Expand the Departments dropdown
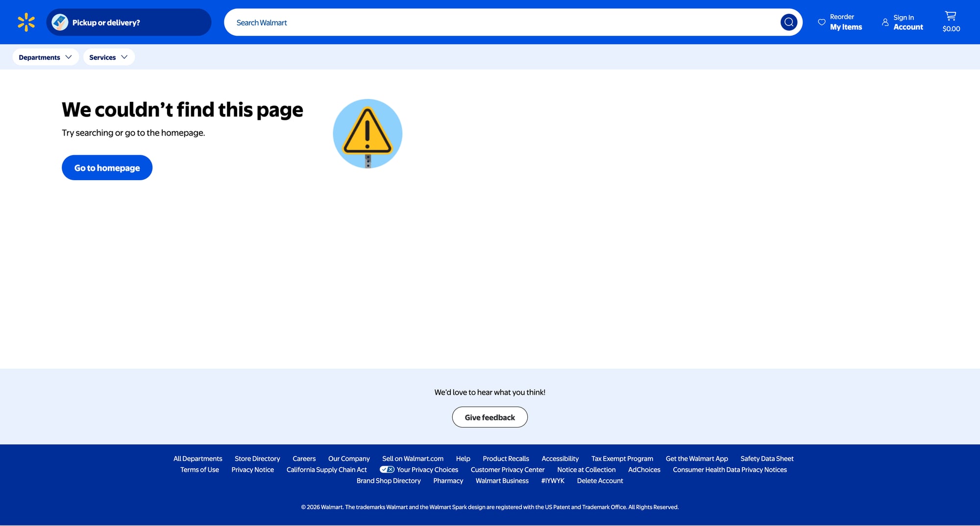Viewport: 980px width, 526px height. point(45,57)
